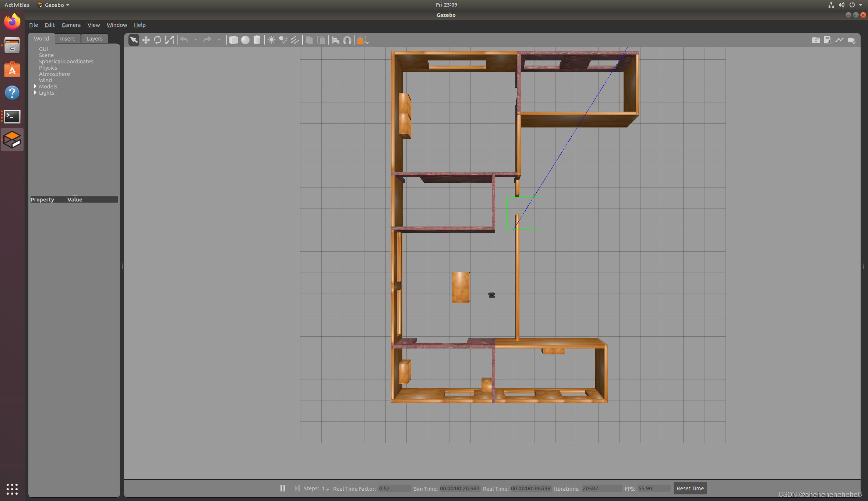The image size is (868, 501).
Task: Click the Reset Time button
Action: pyautogui.click(x=690, y=488)
